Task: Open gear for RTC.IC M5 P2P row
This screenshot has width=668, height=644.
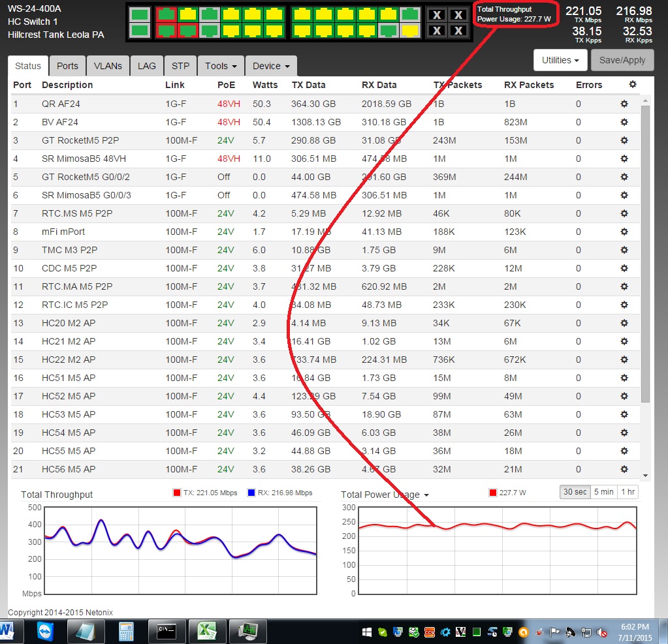Action: click(624, 305)
